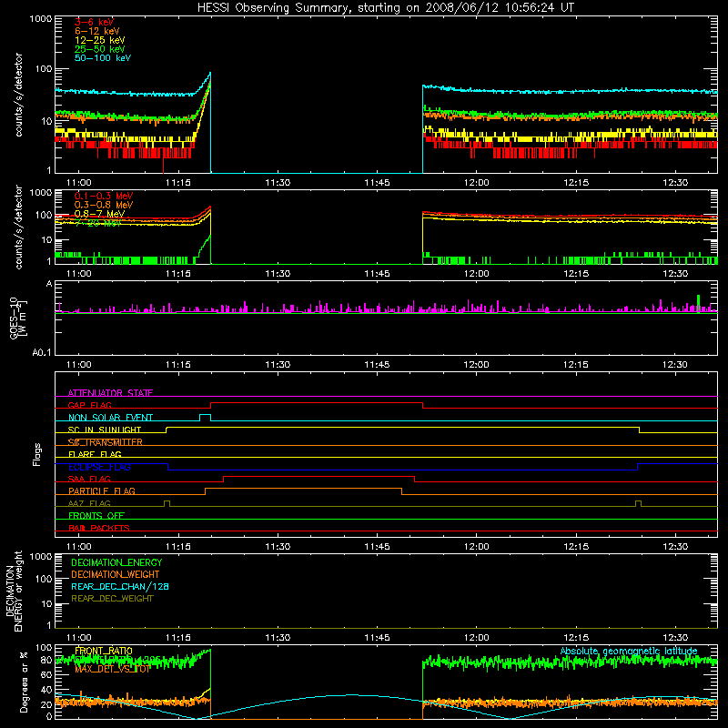Click the Flags vertical axis title
The height and width of the screenshot is (728, 728).
pyautogui.click(x=37, y=454)
